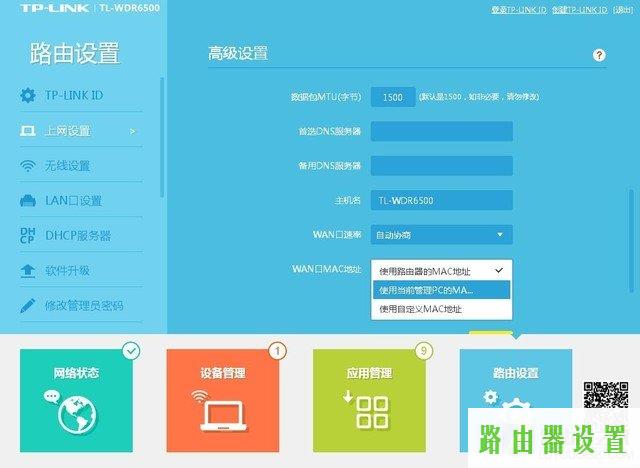The width and height of the screenshot is (640, 468).
Task: Click the main panel right scrollbar
Action: (x=631, y=240)
